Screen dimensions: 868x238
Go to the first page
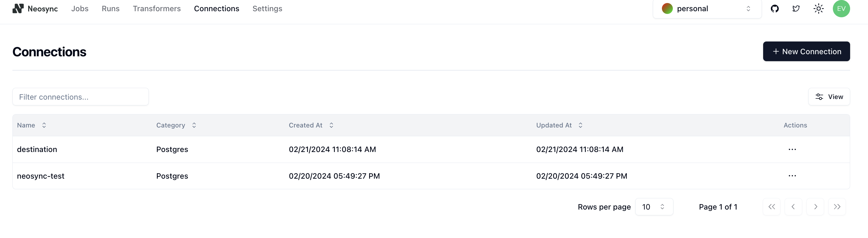[772, 207]
